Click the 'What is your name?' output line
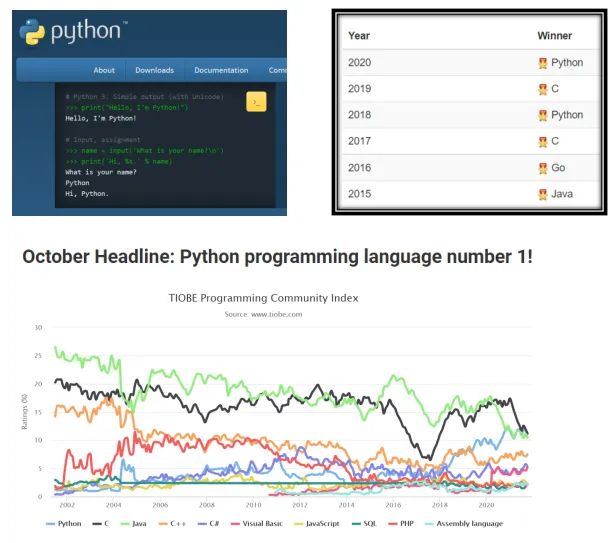Viewport: 616px width, 543px height. tap(101, 172)
